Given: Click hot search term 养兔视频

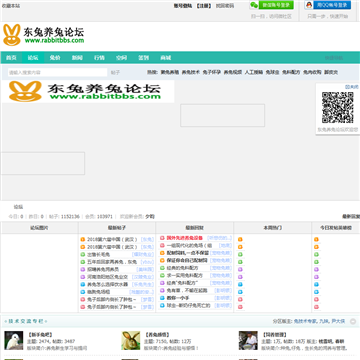Looking at the screenshot, I should pyautogui.click(x=233, y=72).
